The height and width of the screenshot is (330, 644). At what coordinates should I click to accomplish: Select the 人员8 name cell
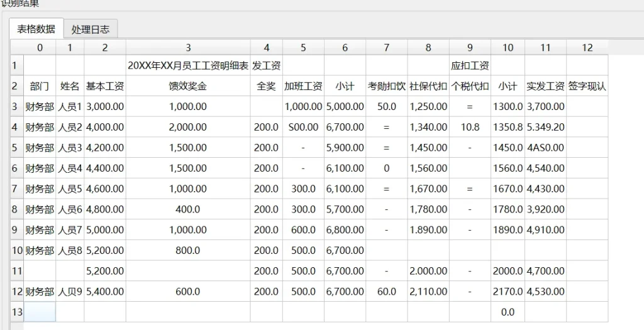[70, 250]
